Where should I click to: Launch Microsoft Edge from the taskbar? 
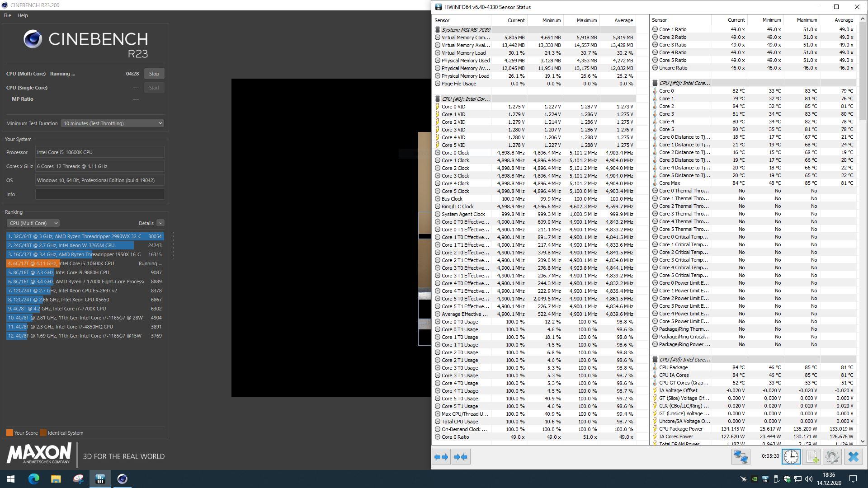click(34, 479)
